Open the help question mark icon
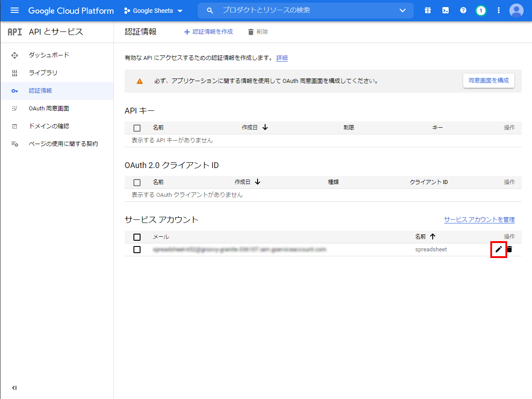Screen dimensions: 532x399 tap(463, 10)
